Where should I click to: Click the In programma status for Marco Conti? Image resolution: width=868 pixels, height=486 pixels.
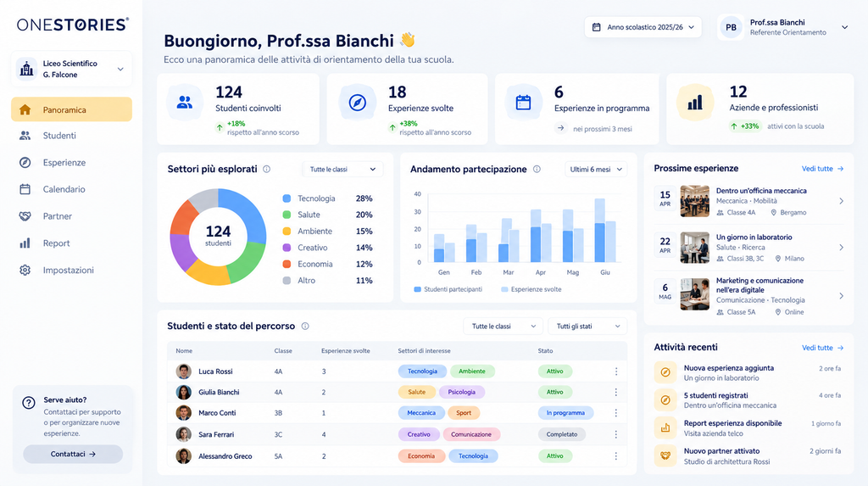[565, 413]
